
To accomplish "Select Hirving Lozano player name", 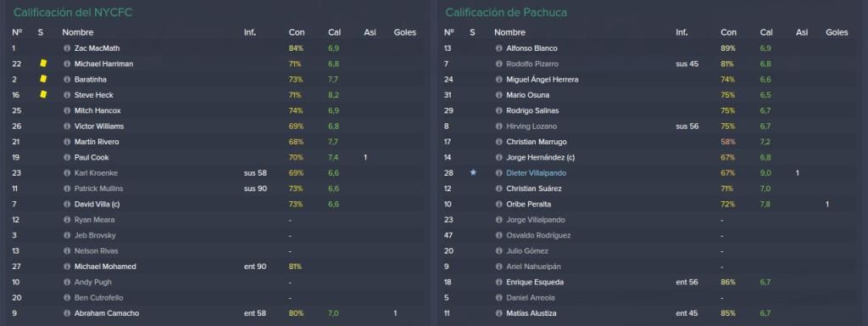I will coord(531,126).
